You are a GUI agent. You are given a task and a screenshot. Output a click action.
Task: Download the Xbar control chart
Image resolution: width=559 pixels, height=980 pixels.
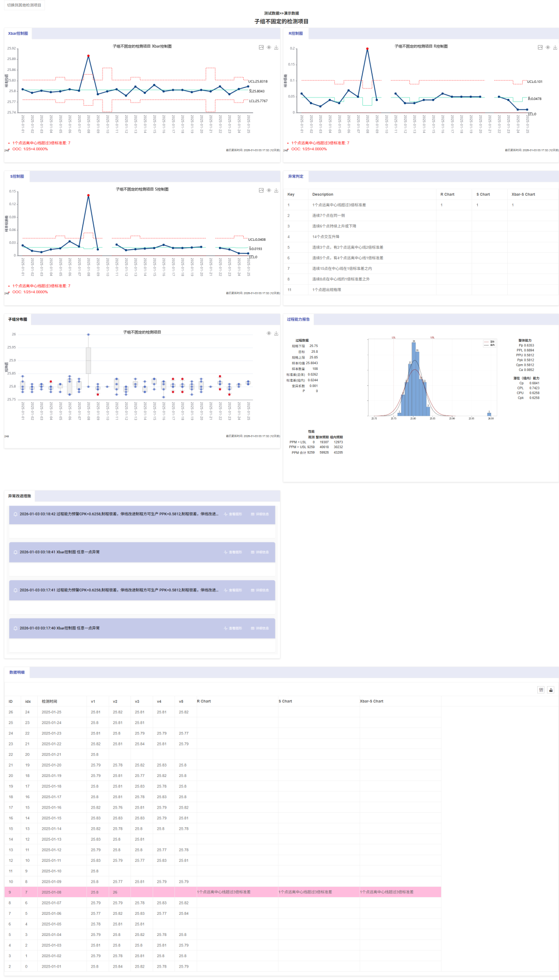276,47
